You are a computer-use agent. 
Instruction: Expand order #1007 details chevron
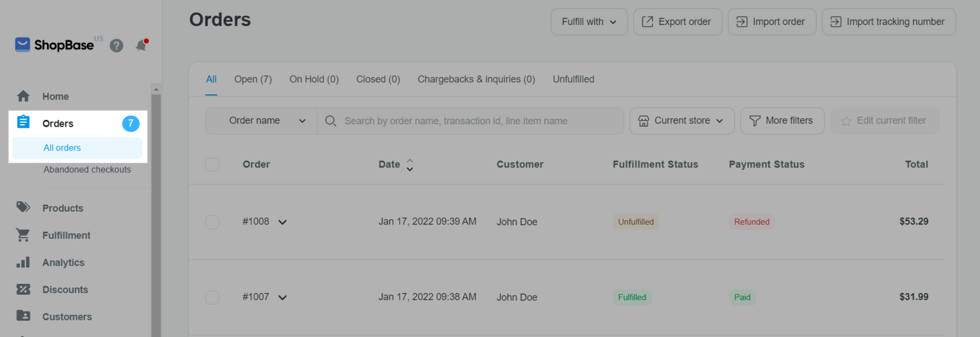pos(282,298)
